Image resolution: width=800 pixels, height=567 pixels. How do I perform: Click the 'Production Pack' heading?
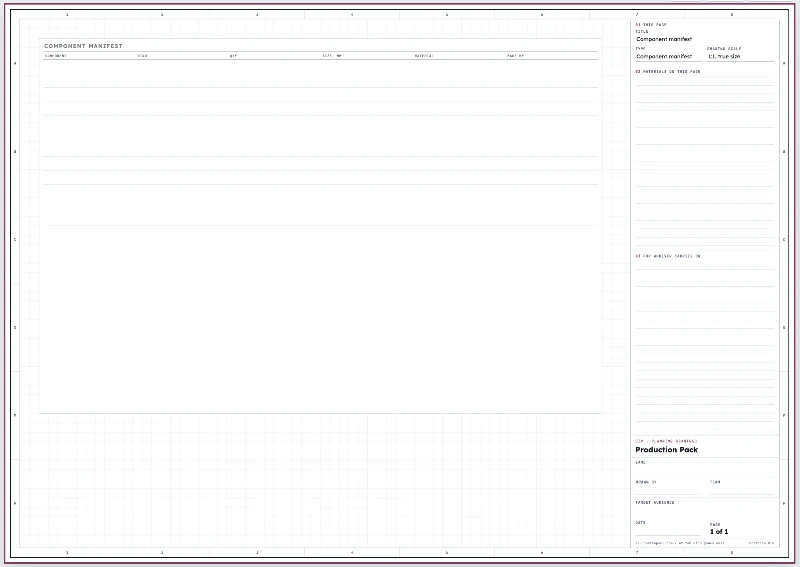click(x=666, y=450)
